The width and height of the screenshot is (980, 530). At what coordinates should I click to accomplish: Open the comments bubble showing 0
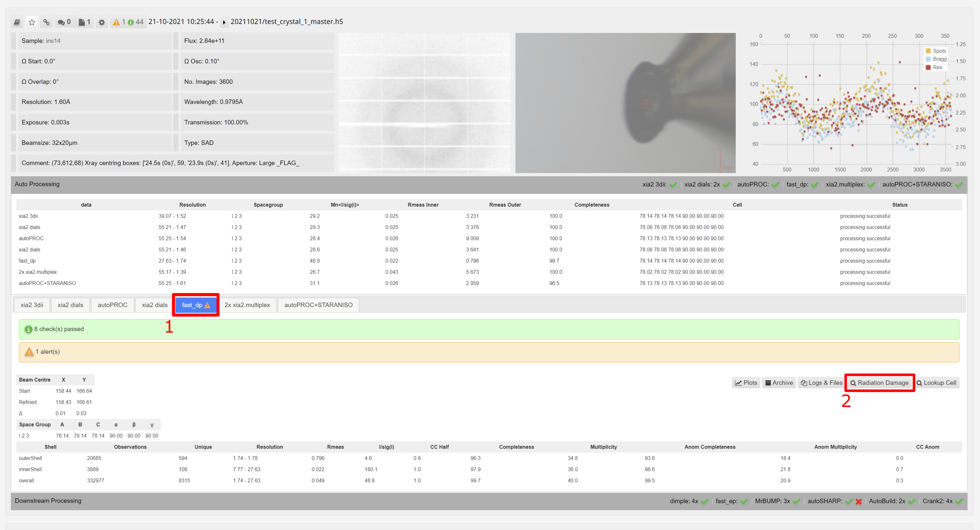click(64, 22)
